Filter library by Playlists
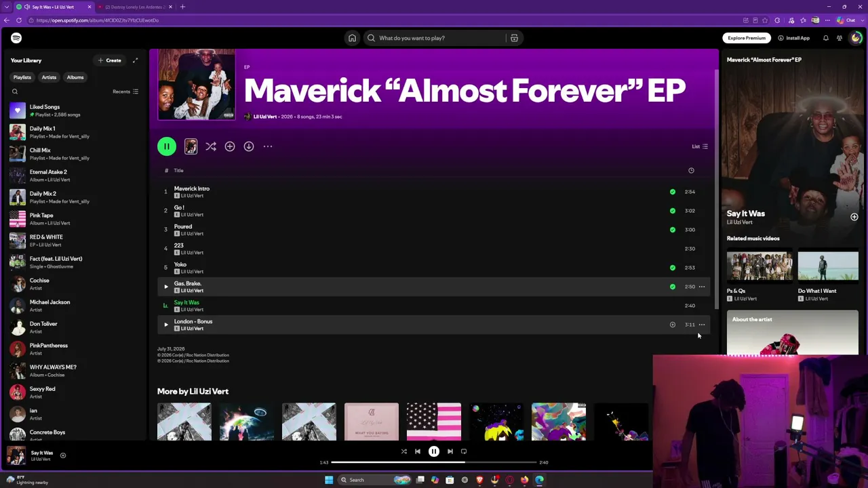Screen dimensions: 868x488 [x=22, y=77]
